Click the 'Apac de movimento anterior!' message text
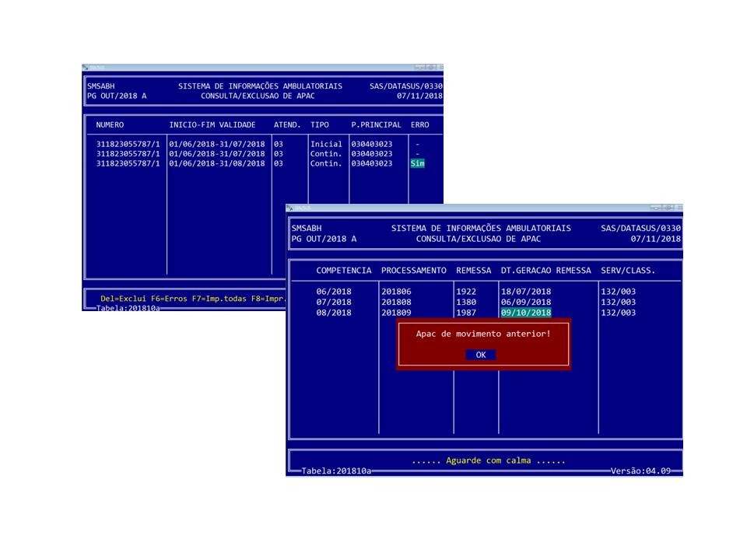747x560 pixels. (x=483, y=333)
